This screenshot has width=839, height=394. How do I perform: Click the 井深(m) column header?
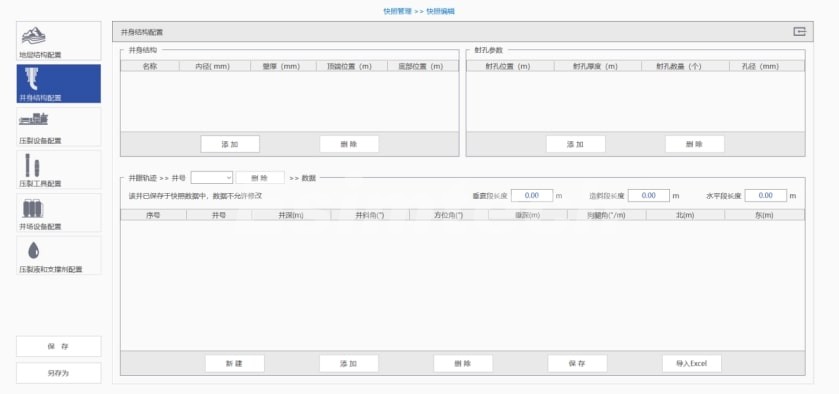coord(291,215)
